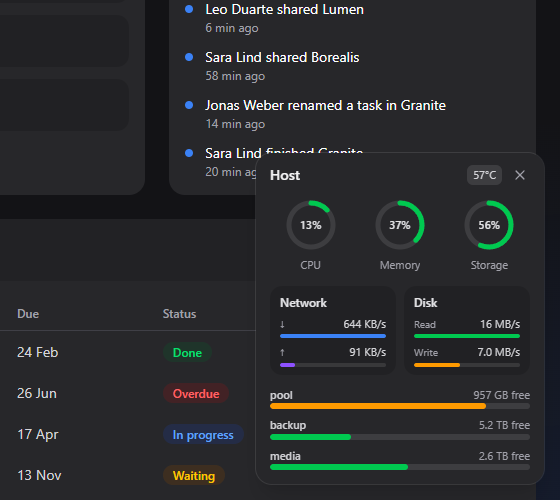Select the CPU 13% usage gauge
Screen dimensions: 560x500
coord(311,225)
